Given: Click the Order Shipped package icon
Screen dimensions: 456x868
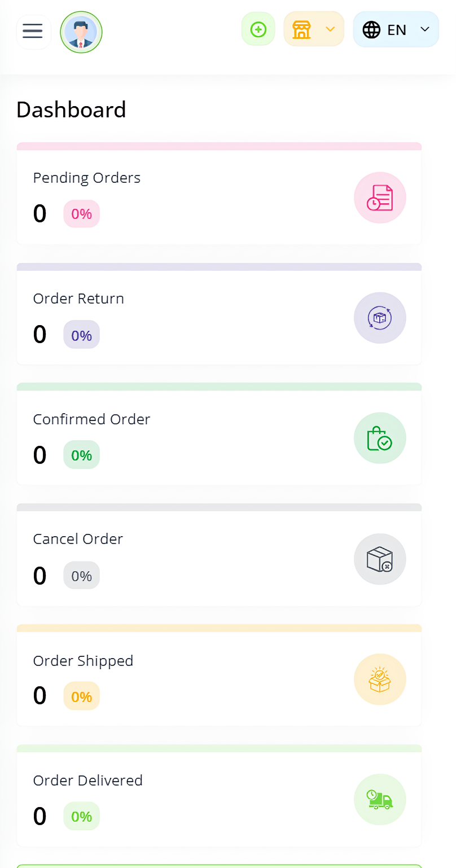Looking at the screenshot, I should (380, 679).
